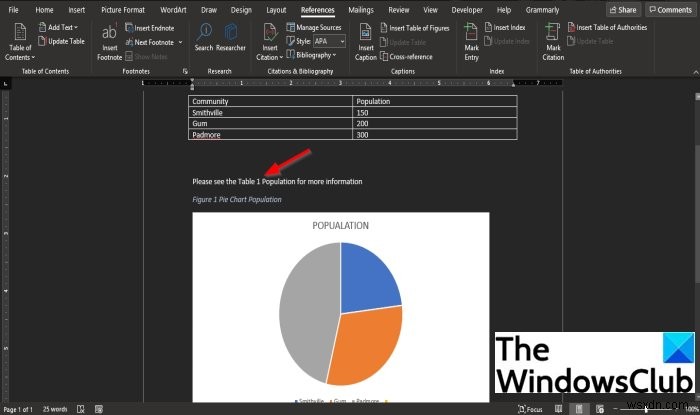This screenshot has height=415, width=700.
Task: Click the tab selector at ruler corner
Action: pos(5,83)
